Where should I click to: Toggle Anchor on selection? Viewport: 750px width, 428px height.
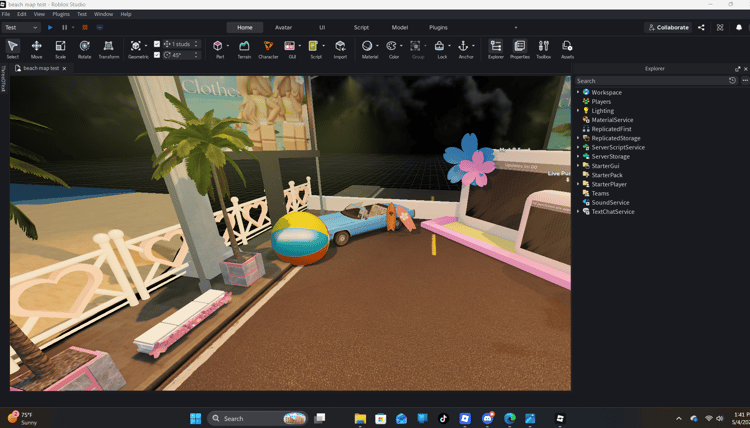pos(463,46)
